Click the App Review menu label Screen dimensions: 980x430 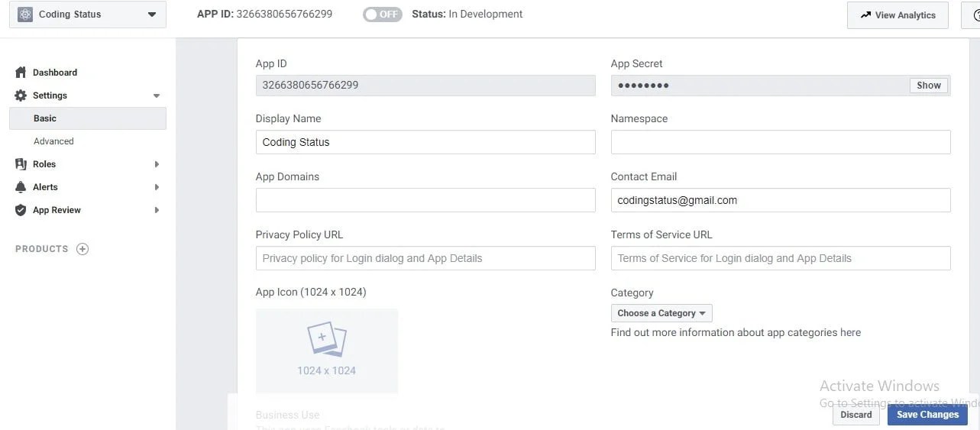[57, 210]
